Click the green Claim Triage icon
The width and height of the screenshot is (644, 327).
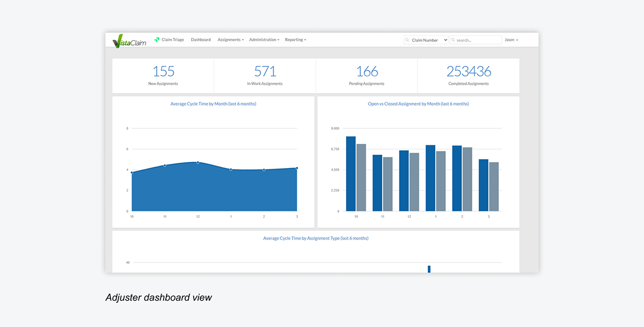(x=157, y=40)
